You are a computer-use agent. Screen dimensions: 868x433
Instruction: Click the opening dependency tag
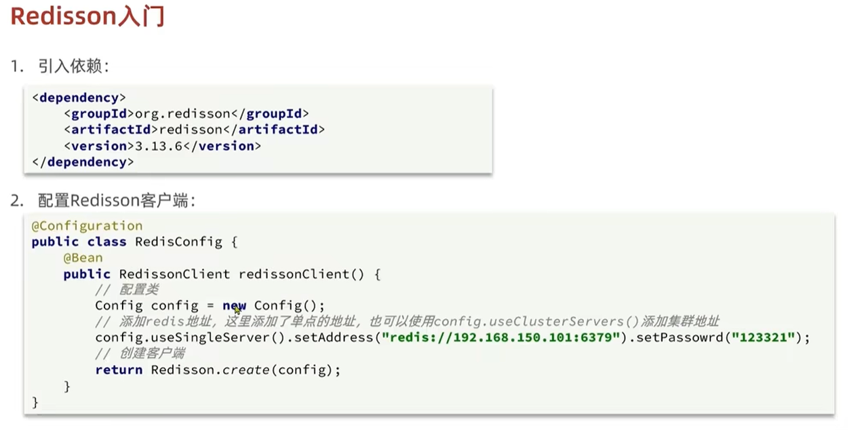(79, 97)
